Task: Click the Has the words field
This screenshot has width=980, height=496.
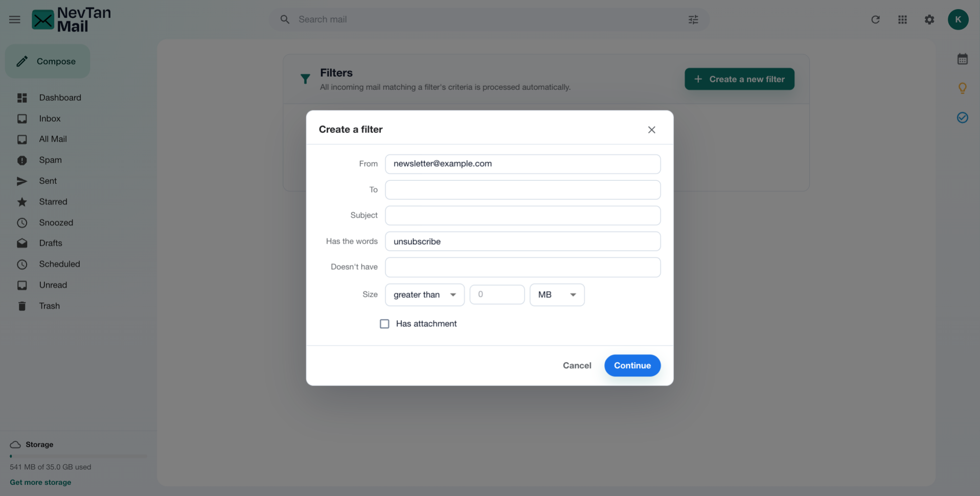Action: (x=522, y=242)
